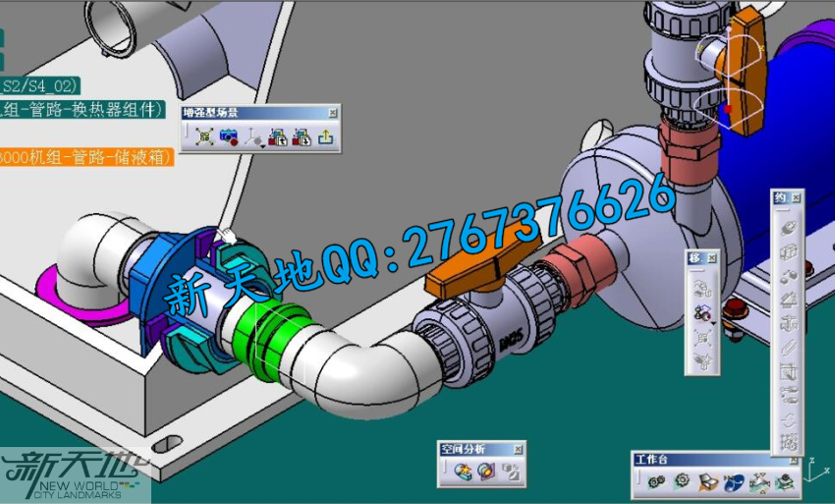Click the Sectioning icon in 空间分析
Image resolution: width=835 pixels, height=504 pixels.
pyautogui.click(x=486, y=472)
